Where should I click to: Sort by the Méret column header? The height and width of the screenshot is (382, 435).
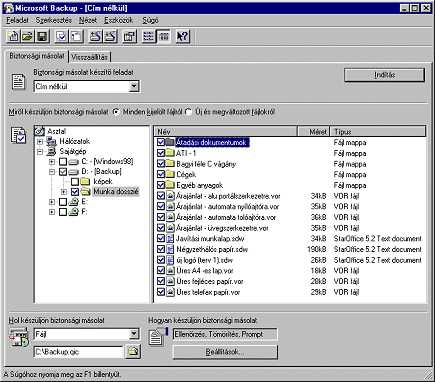click(313, 131)
